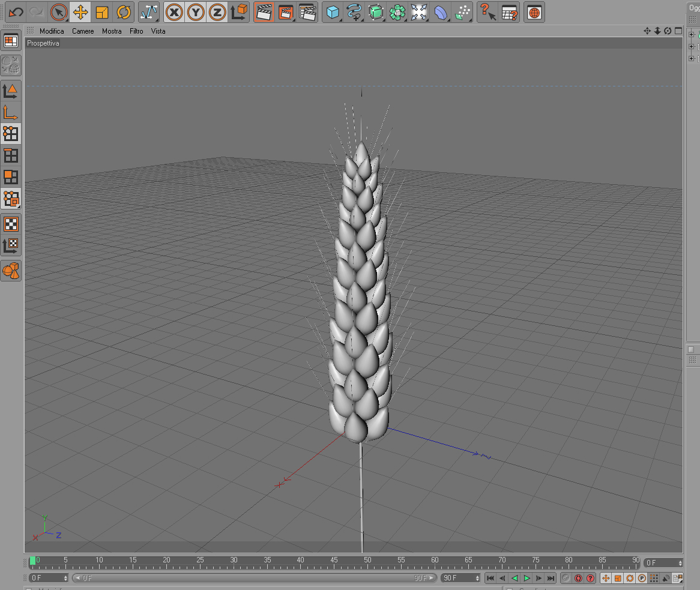
Task: Enable Polygons mode
Action: (x=11, y=177)
